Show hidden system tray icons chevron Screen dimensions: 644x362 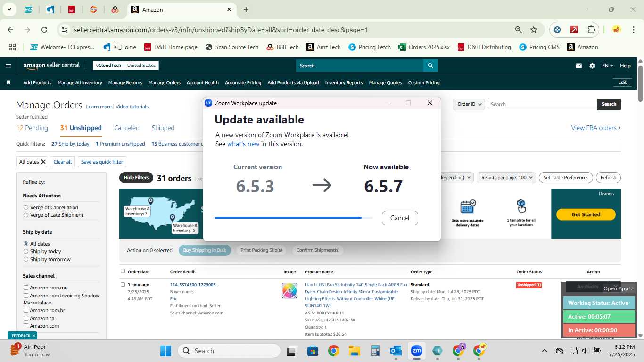coord(544,351)
